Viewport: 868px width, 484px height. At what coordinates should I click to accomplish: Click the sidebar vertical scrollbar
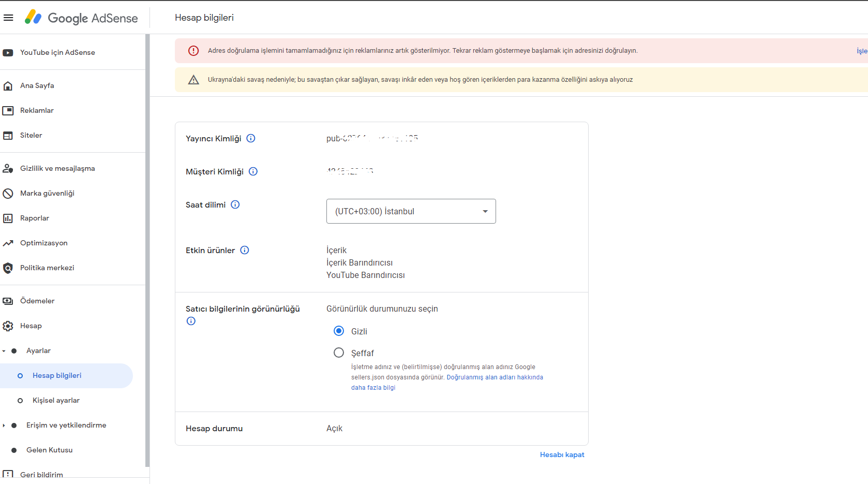point(147,251)
